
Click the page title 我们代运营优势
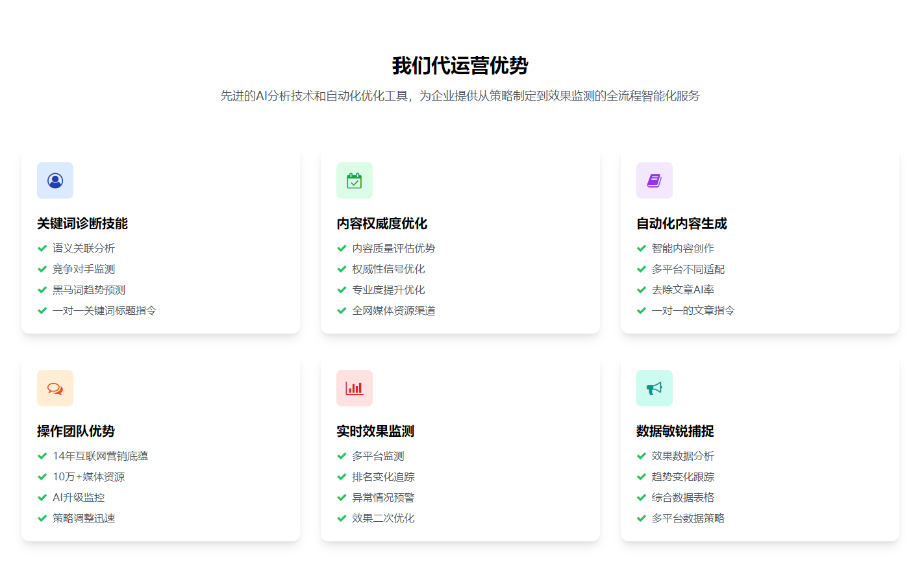tap(462, 65)
